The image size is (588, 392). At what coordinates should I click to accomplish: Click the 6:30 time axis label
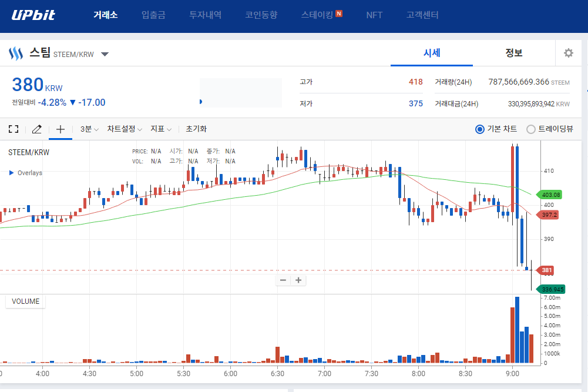tap(277, 374)
